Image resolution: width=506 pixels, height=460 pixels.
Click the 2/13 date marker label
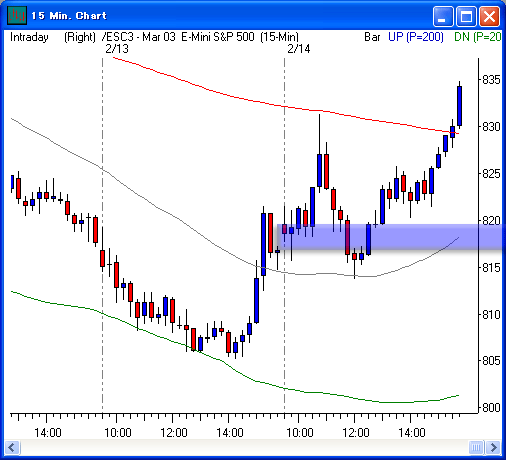pos(117,49)
